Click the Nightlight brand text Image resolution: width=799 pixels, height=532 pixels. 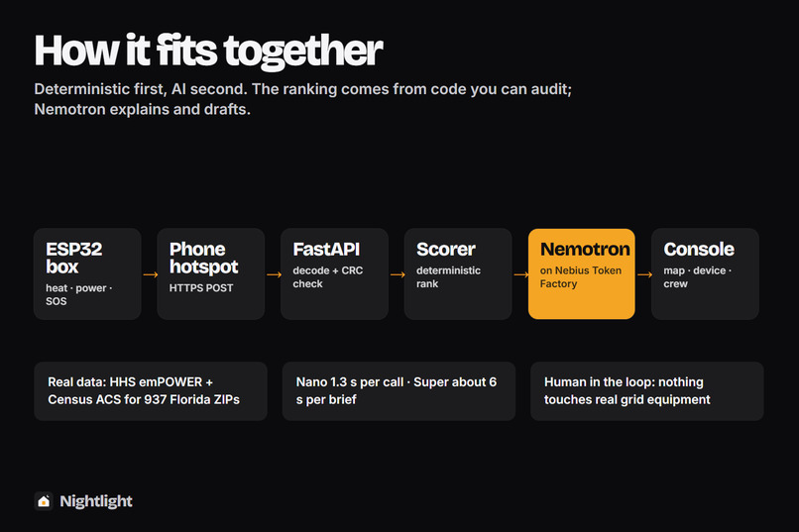pos(96,501)
